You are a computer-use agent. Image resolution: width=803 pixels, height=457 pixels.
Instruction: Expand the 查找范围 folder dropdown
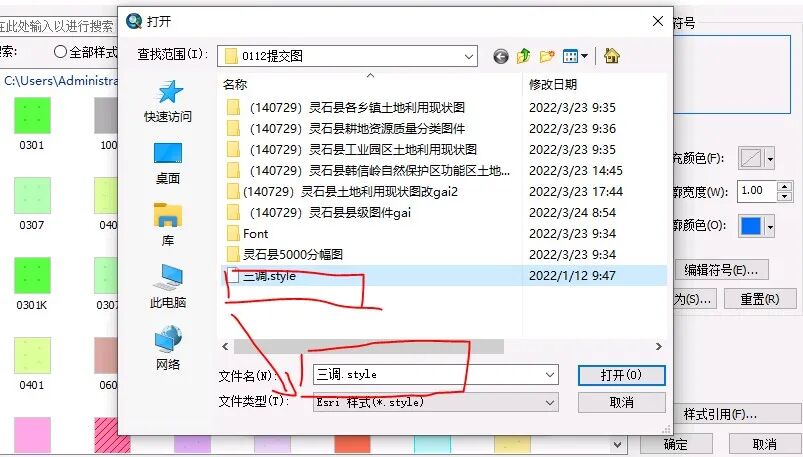[x=469, y=56]
